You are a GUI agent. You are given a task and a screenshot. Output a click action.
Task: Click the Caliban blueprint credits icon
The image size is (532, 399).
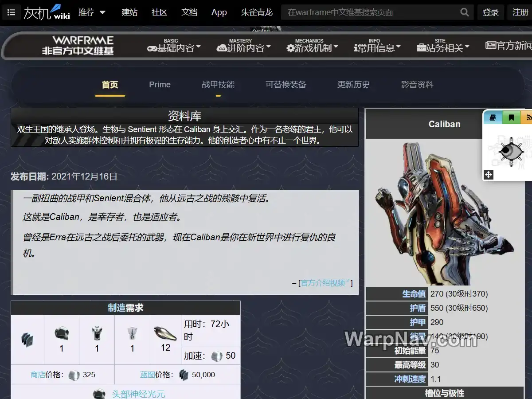coord(27,340)
